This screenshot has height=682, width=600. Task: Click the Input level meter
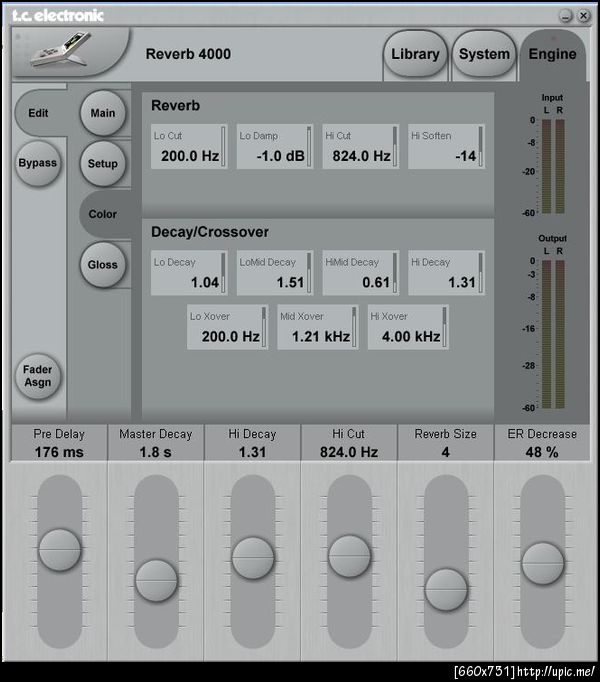tap(553, 166)
